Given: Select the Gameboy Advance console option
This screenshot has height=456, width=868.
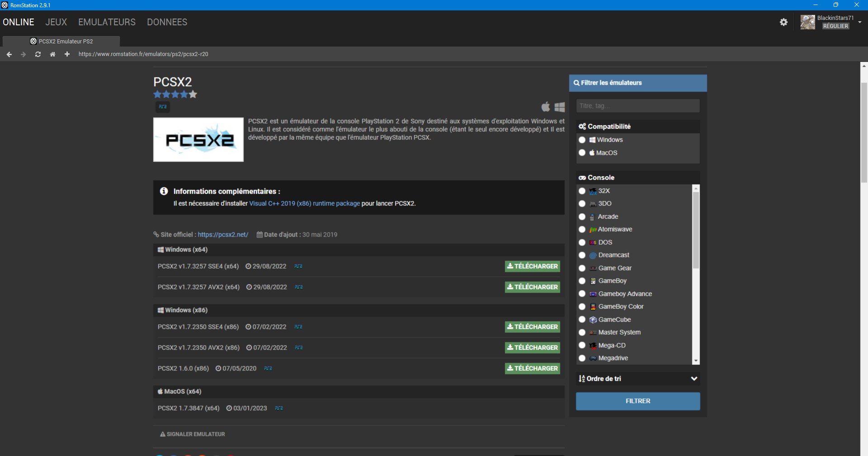Looking at the screenshot, I should (x=582, y=294).
